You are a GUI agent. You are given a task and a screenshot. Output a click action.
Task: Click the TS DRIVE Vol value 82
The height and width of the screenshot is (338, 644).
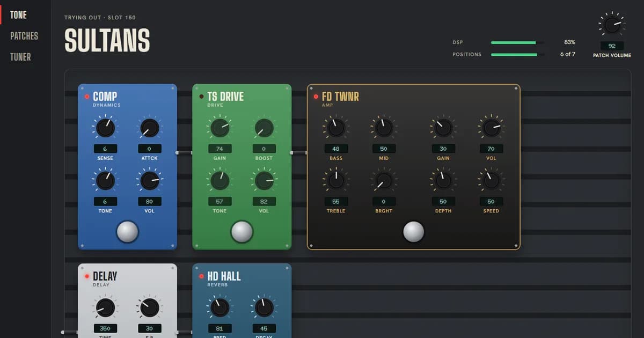pyautogui.click(x=264, y=201)
